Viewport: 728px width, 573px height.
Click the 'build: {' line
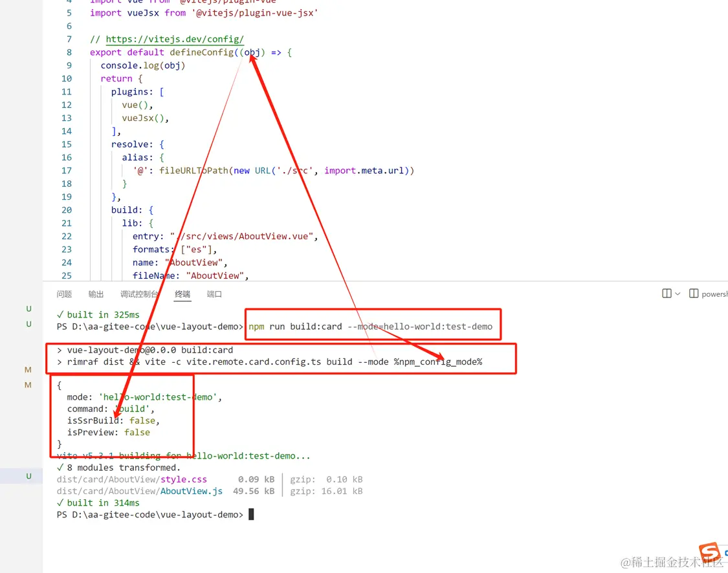coord(132,210)
